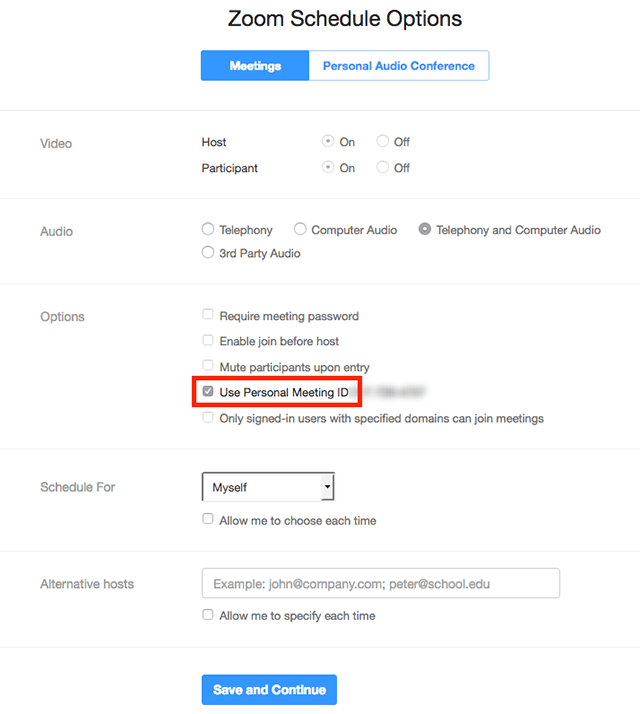Viewport: 640px width, 714px height.
Task: Turn Participant video On
Action: coord(328,167)
